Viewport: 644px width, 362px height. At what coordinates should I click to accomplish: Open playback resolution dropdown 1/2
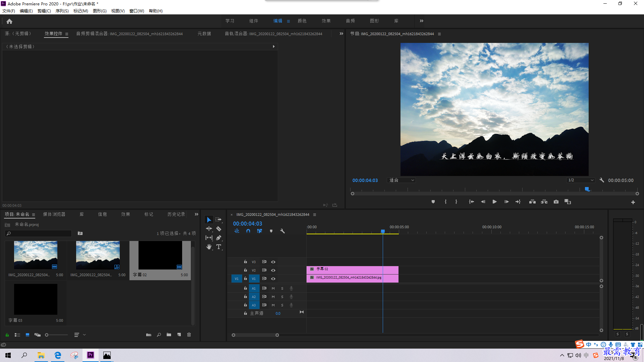581,180
